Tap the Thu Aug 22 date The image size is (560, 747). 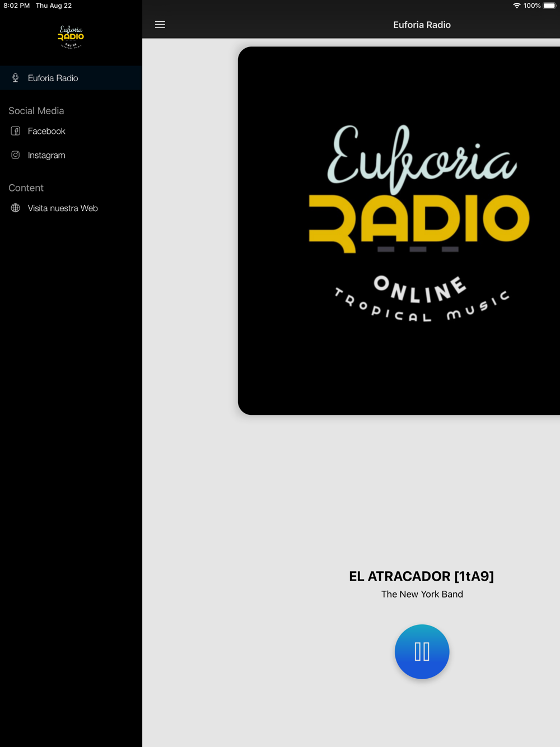(x=54, y=6)
